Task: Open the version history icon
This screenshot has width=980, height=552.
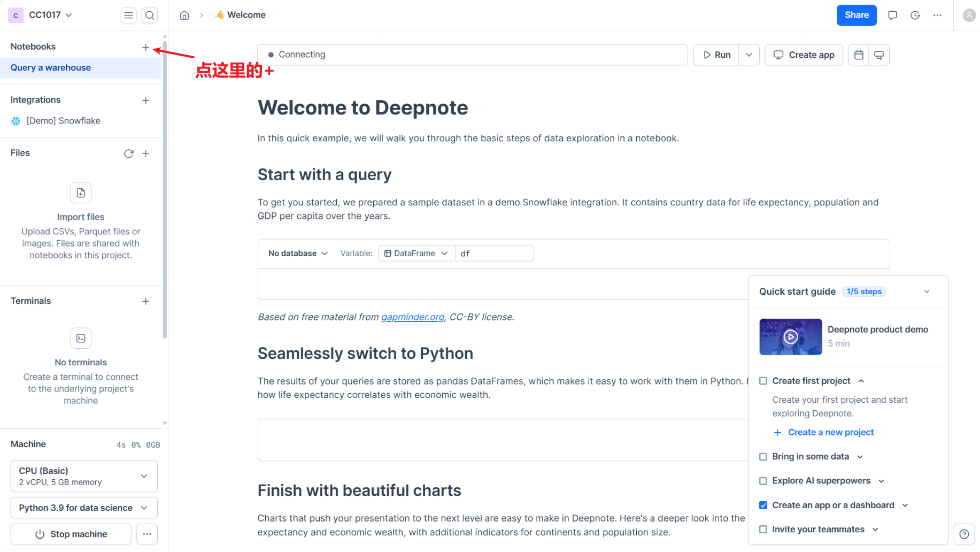Action: point(915,15)
